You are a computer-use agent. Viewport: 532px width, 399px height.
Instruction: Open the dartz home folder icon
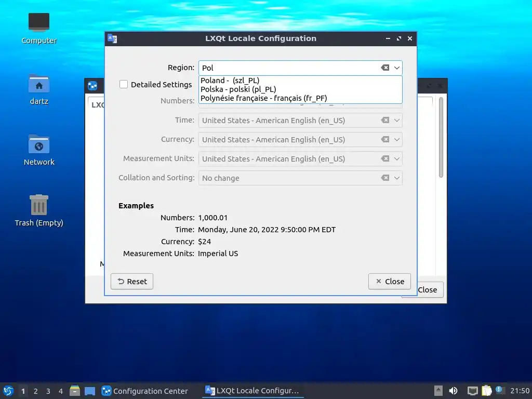pos(38,89)
